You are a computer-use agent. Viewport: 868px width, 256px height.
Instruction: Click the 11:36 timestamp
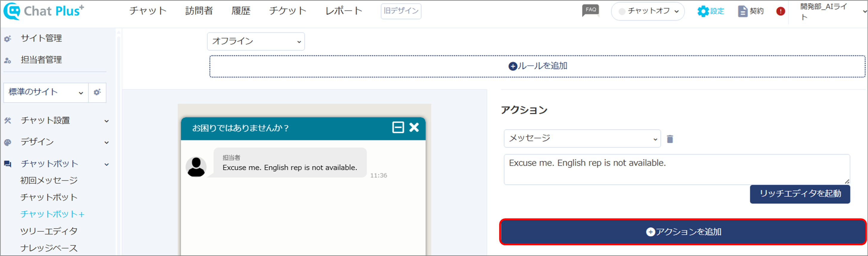[x=379, y=176]
